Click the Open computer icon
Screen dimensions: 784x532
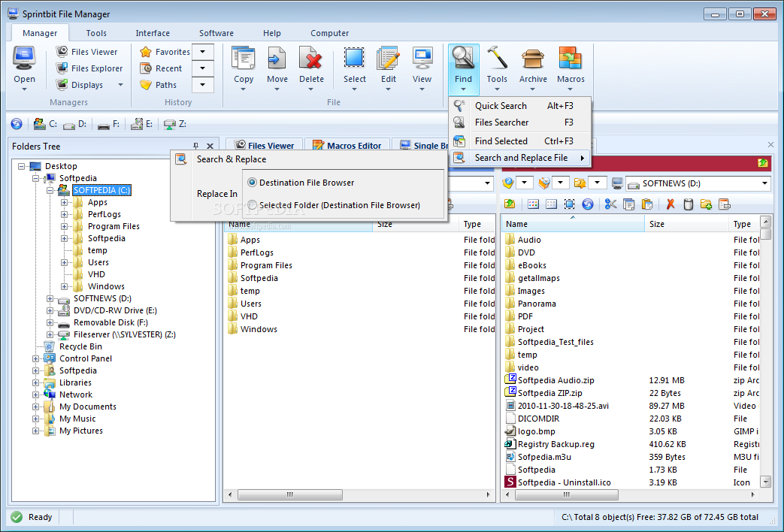(24, 59)
